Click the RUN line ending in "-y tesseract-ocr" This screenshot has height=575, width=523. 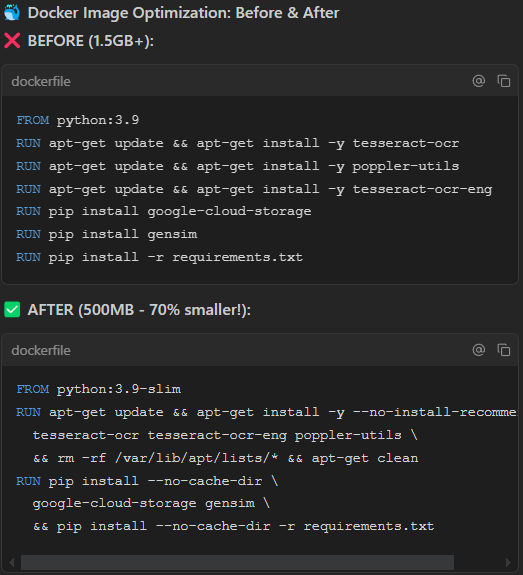point(238,143)
